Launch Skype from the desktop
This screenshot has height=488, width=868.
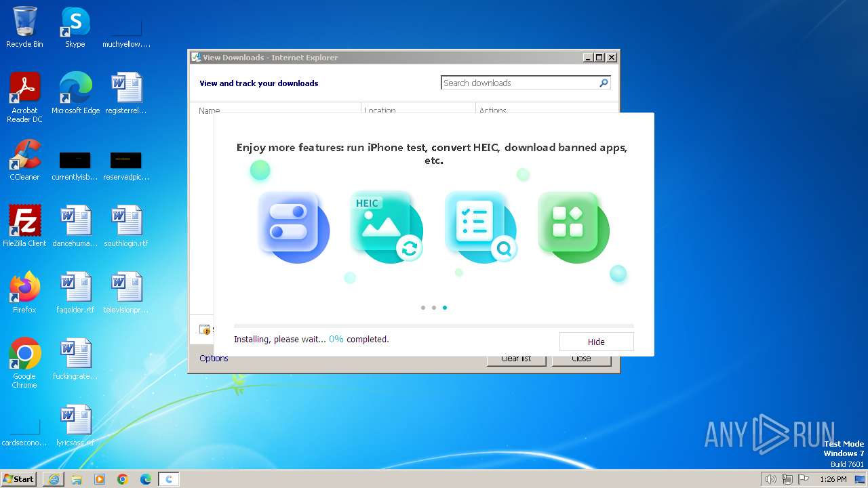(75, 27)
